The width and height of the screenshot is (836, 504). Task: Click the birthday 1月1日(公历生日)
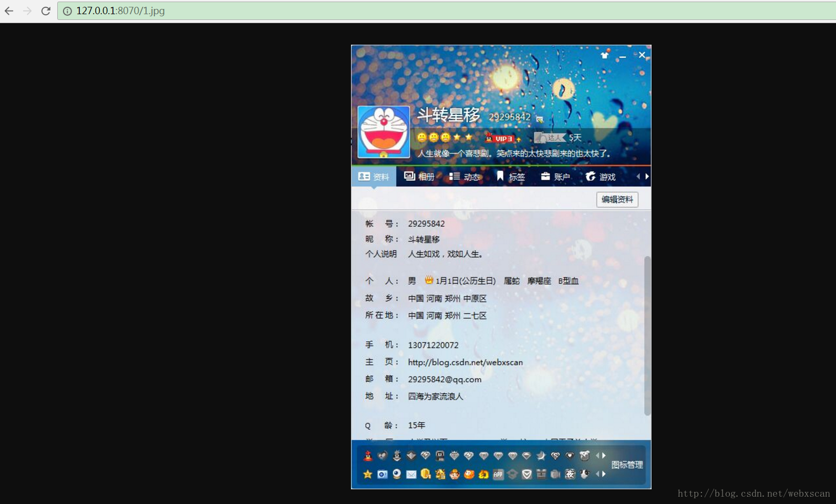466,281
